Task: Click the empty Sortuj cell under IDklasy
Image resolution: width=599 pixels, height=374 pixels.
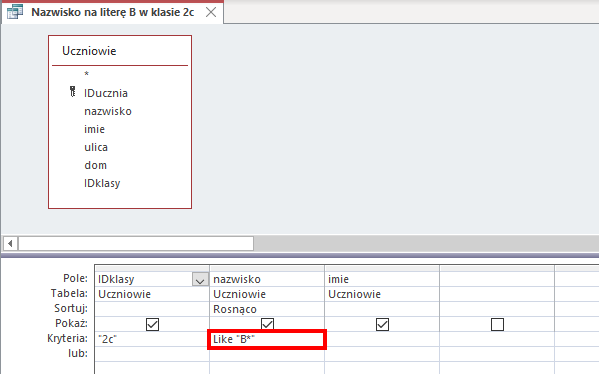Action: coord(152,309)
